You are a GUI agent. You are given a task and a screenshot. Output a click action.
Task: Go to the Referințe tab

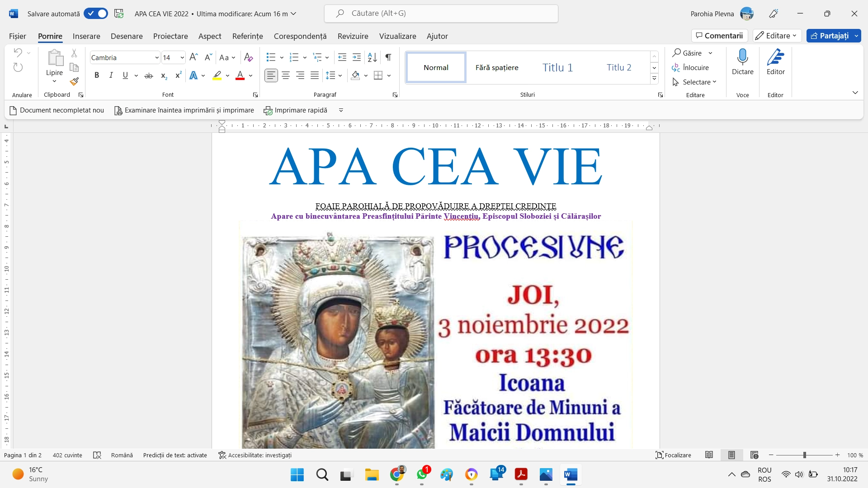click(247, 36)
